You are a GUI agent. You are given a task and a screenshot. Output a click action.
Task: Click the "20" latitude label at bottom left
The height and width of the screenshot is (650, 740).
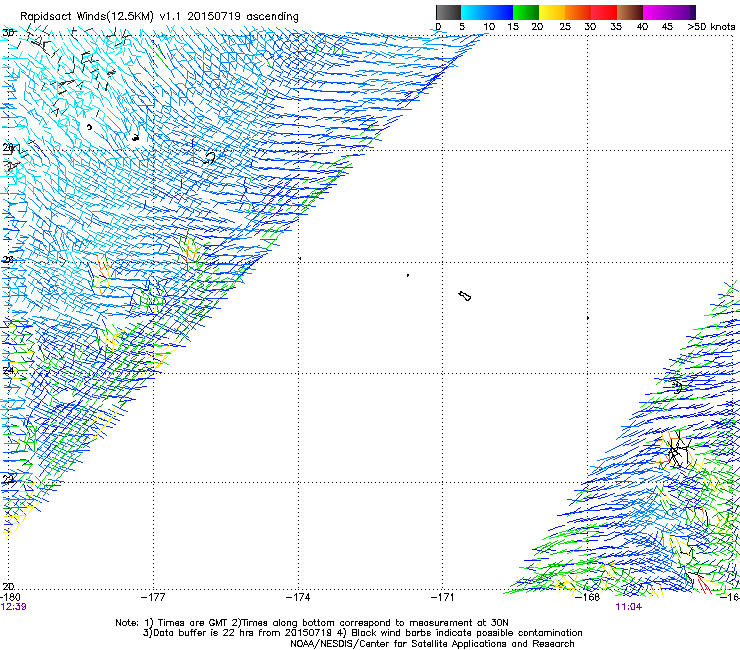8,587
